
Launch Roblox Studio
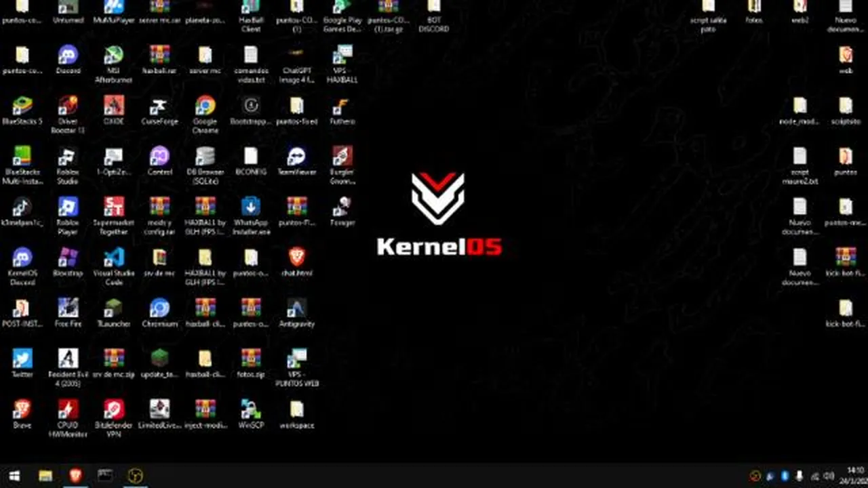tap(68, 165)
